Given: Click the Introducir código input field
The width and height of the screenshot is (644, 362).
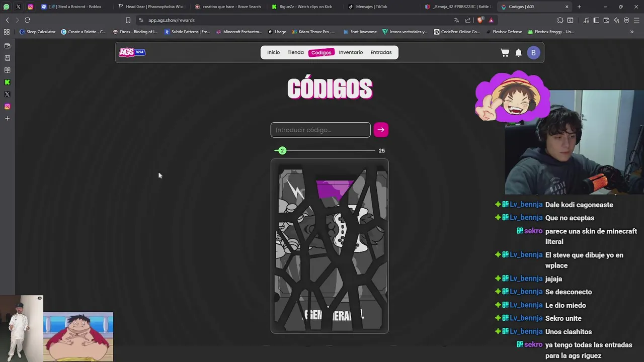Looking at the screenshot, I should (x=320, y=130).
